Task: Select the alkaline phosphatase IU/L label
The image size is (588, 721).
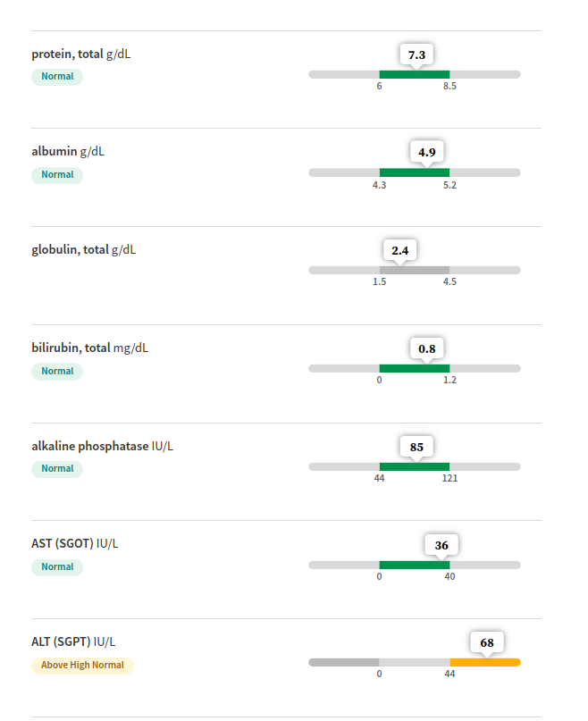Action: [x=102, y=446]
